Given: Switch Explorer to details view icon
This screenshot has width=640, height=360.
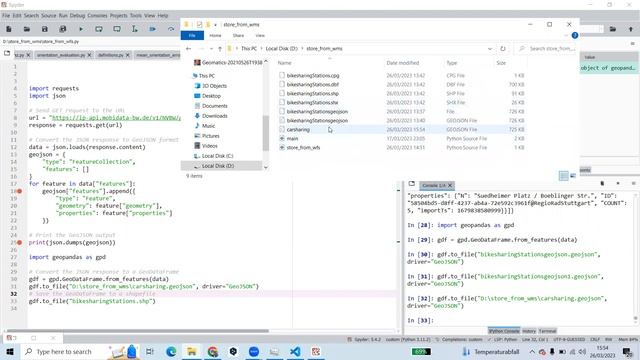Looking at the screenshot, I should click(x=564, y=176).
